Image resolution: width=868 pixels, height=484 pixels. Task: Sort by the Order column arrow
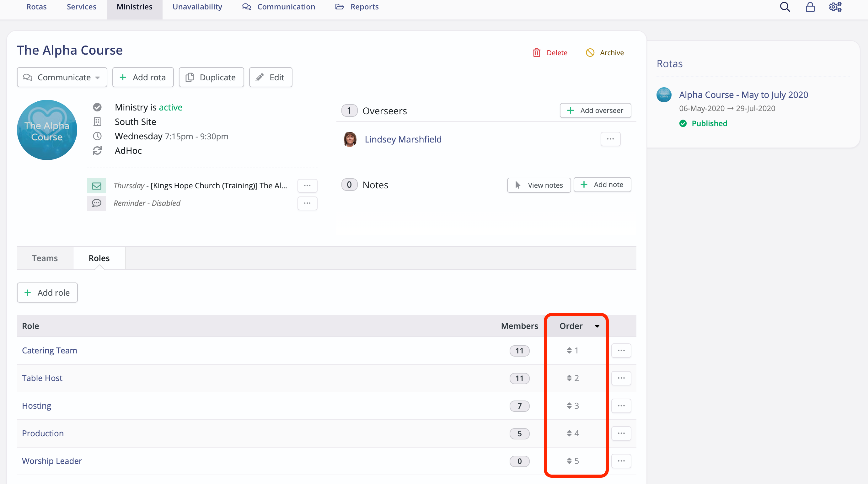[597, 326]
